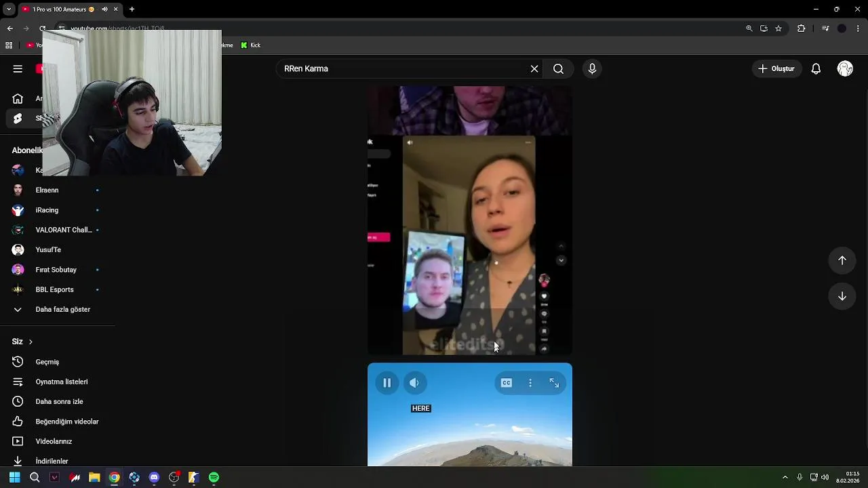Open Windows taskbar search

pos(35,477)
